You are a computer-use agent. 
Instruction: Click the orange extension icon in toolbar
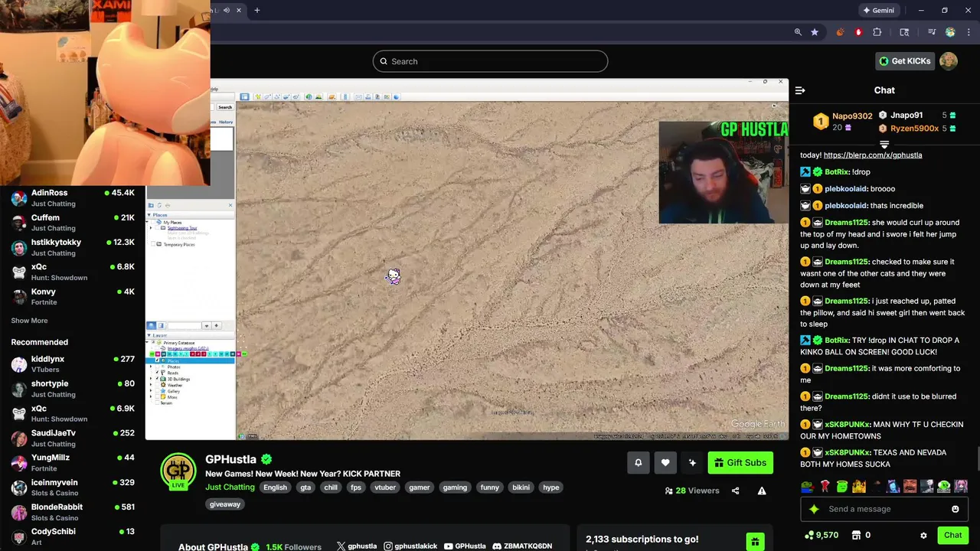[840, 32]
